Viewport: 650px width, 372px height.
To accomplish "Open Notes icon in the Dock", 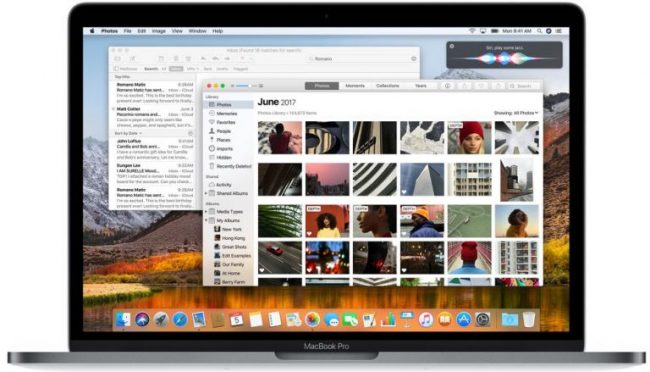I will (x=255, y=319).
